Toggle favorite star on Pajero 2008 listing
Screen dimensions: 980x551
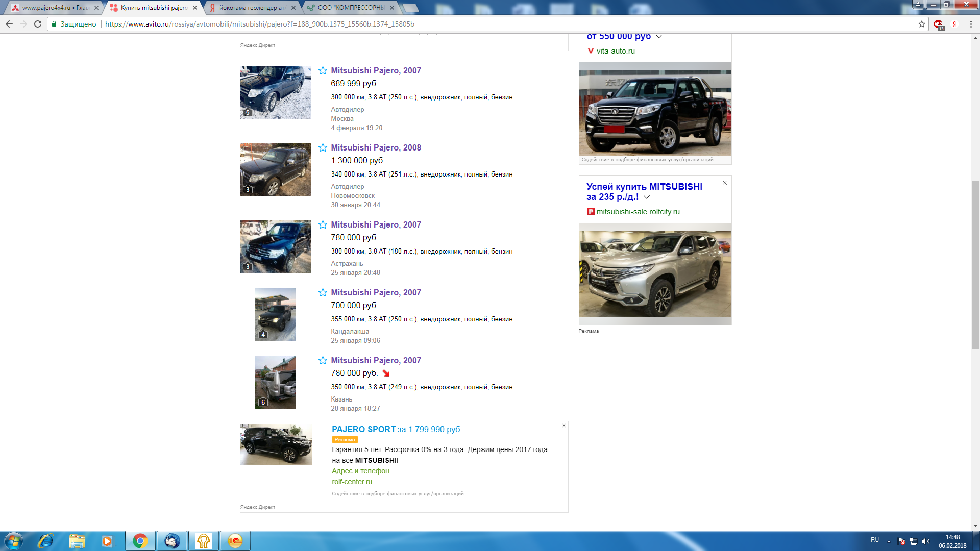pos(323,148)
